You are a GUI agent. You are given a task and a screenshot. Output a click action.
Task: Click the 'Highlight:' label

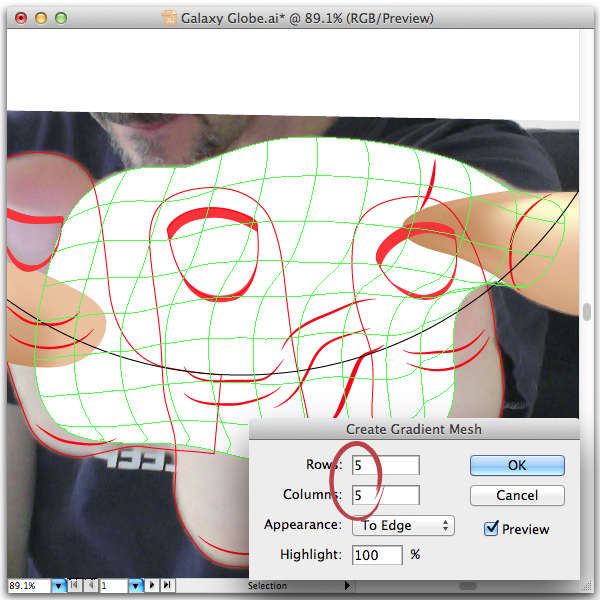pos(311,554)
